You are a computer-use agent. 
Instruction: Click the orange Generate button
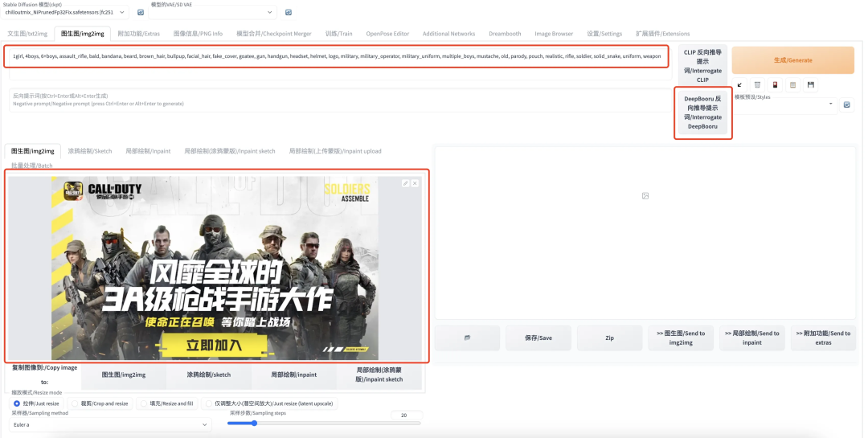(792, 59)
